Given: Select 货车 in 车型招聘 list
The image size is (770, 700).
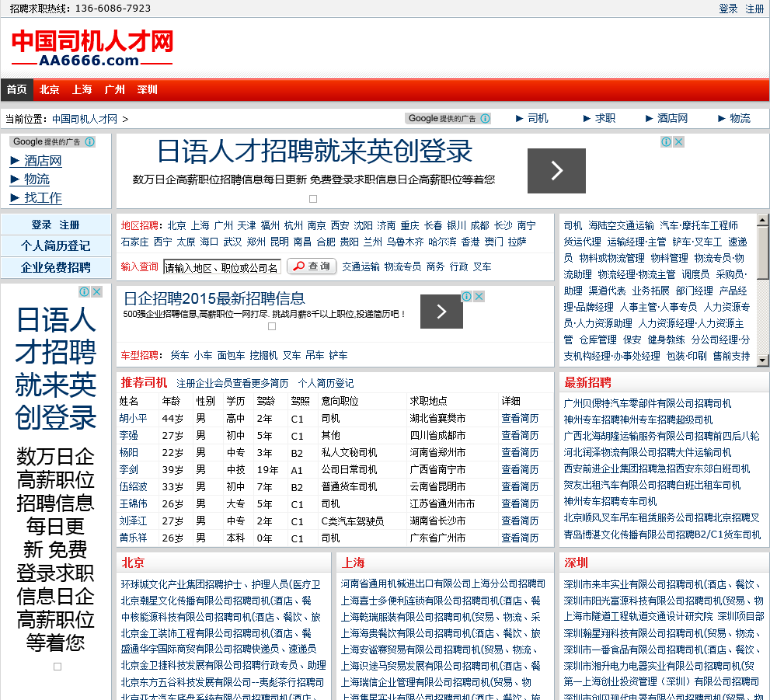Looking at the screenshot, I should [x=179, y=355].
